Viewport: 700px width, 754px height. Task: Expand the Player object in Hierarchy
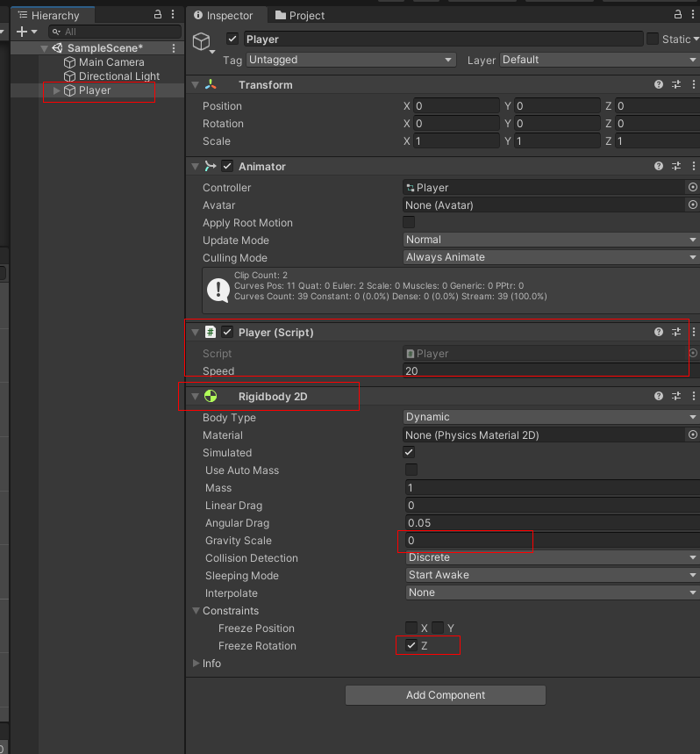tap(56, 90)
